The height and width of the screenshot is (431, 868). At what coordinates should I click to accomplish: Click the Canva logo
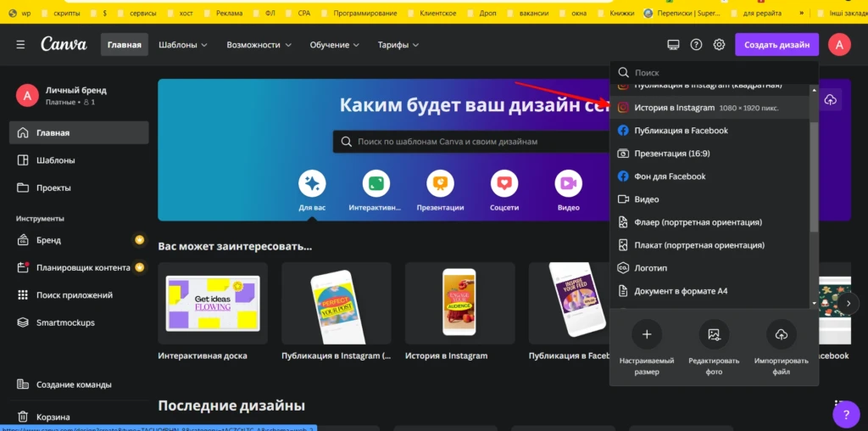(64, 44)
